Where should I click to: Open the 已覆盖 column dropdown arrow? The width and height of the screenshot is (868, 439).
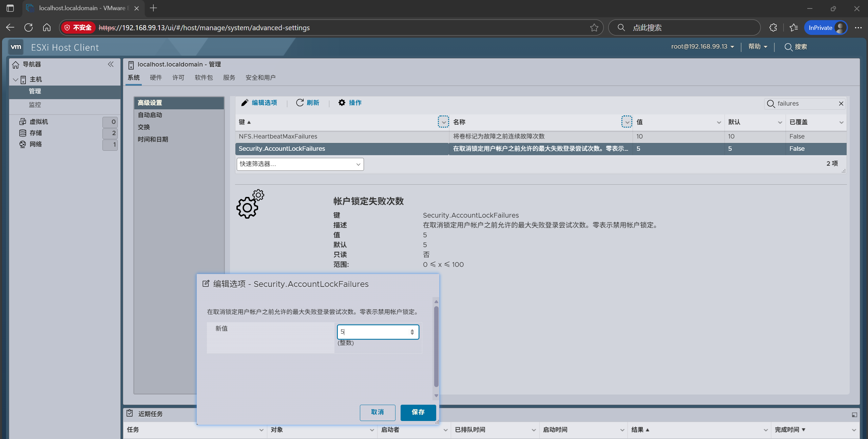(x=842, y=122)
